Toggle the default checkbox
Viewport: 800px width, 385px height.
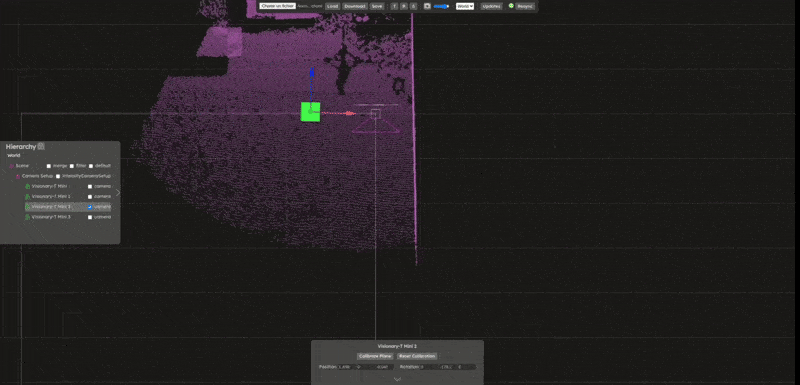pyautogui.click(x=91, y=166)
